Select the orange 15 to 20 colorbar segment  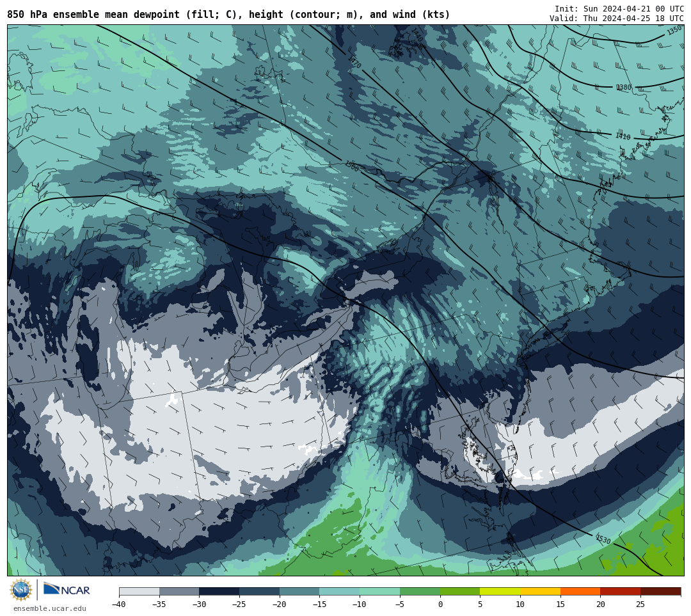coord(580,591)
